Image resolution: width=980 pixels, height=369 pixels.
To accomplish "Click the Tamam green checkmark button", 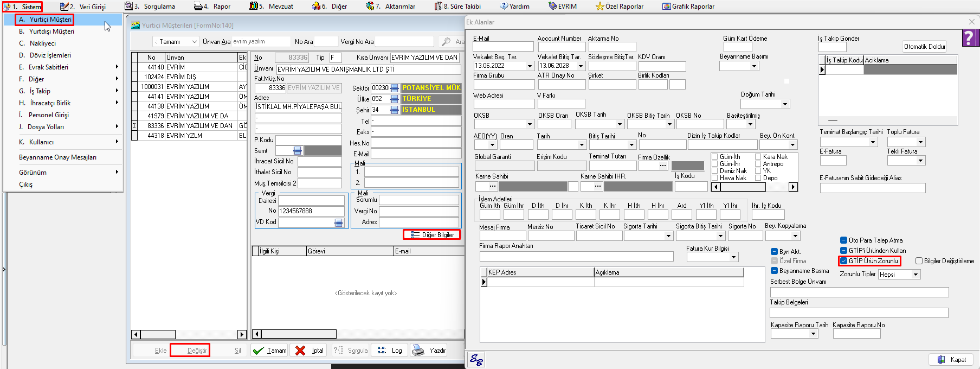I will (x=269, y=351).
